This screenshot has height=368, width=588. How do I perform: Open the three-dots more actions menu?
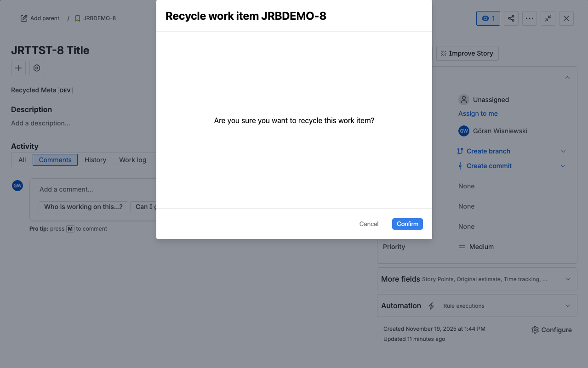529,18
